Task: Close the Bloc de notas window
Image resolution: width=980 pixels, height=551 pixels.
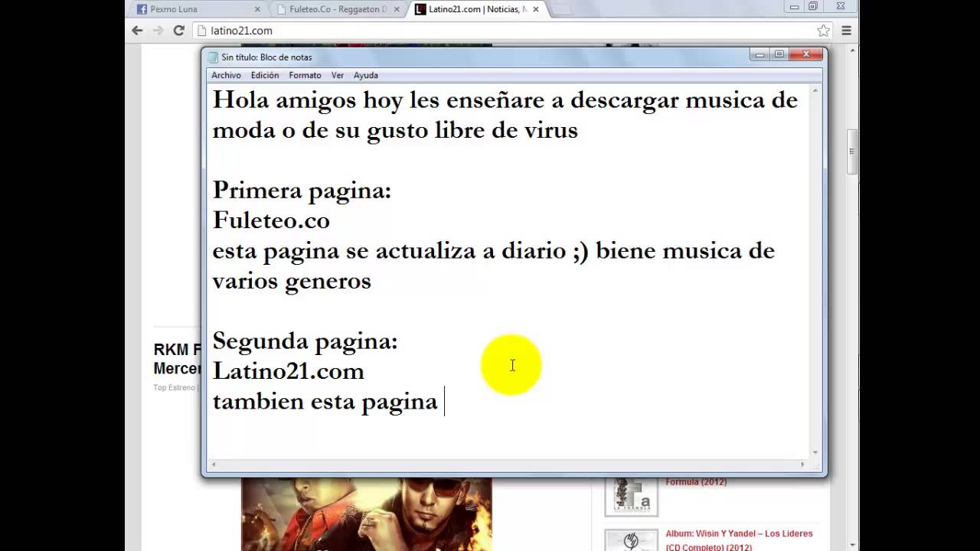Action: pos(805,54)
